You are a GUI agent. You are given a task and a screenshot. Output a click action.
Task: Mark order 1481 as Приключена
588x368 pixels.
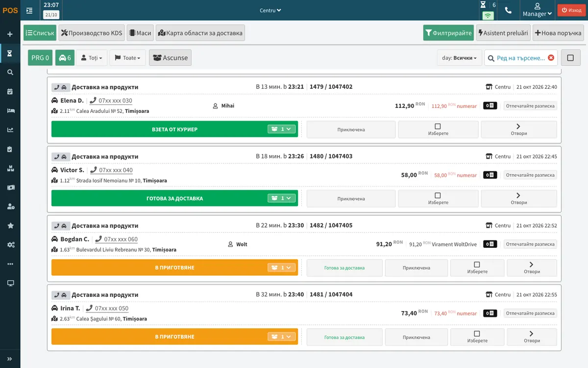[x=416, y=337]
